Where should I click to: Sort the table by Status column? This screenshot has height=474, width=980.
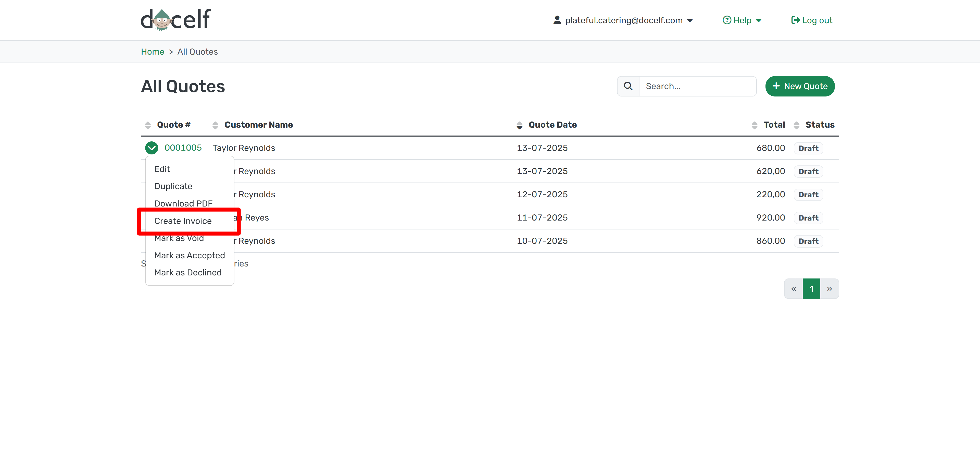pyautogui.click(x=814, y=125)
